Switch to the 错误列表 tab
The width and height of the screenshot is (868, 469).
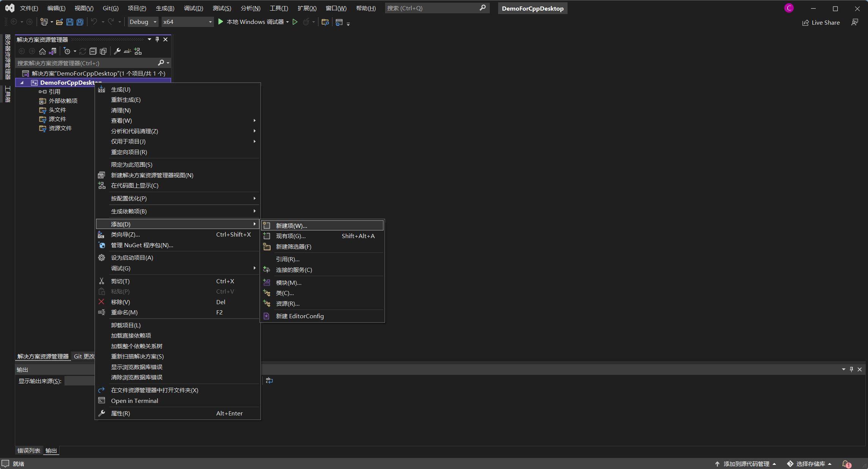tap(29, 451)
